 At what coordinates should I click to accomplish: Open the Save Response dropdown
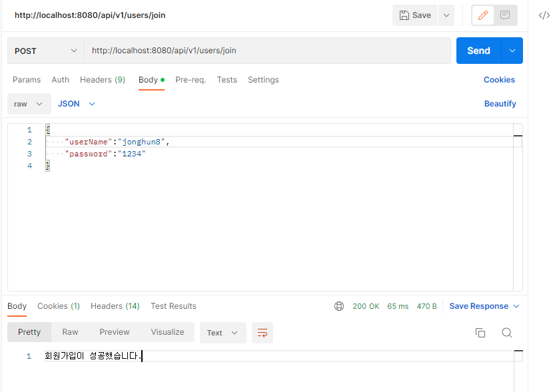pyautogui.click(x=484, y=306)
